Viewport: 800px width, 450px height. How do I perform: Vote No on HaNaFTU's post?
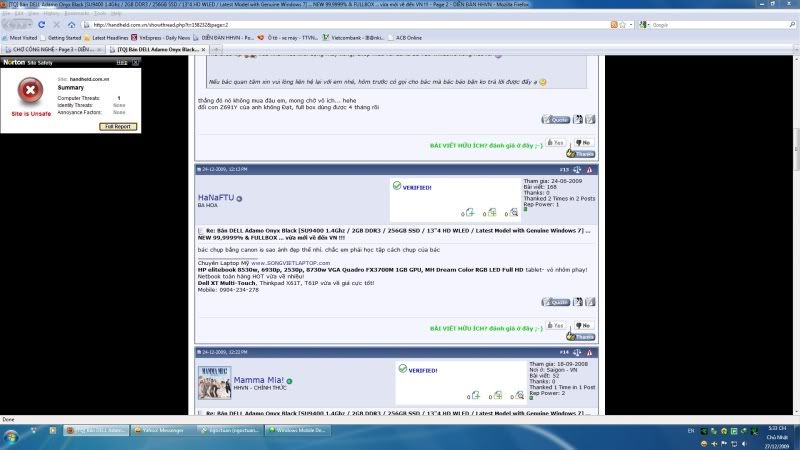pyautogui.click(x=583, y=326)
